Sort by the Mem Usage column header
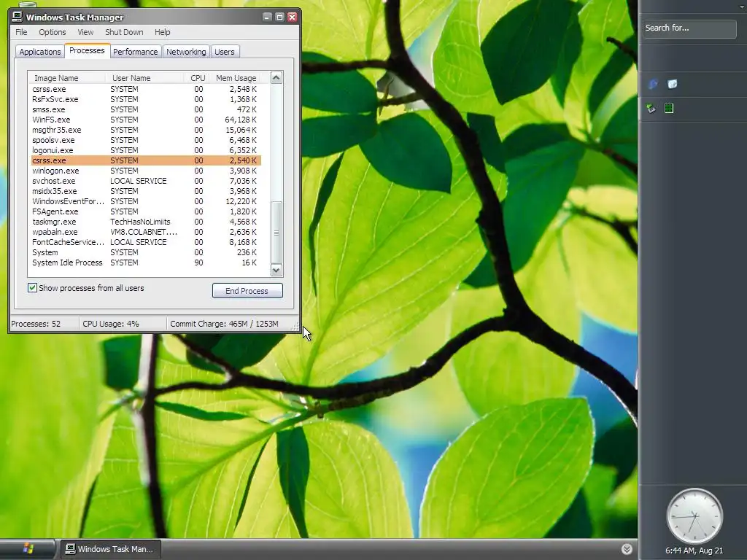 (x=236, y=77)
